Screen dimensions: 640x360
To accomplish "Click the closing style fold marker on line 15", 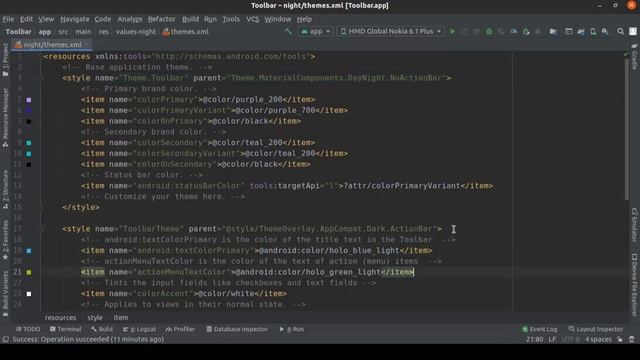I will (x=40, y=207).
